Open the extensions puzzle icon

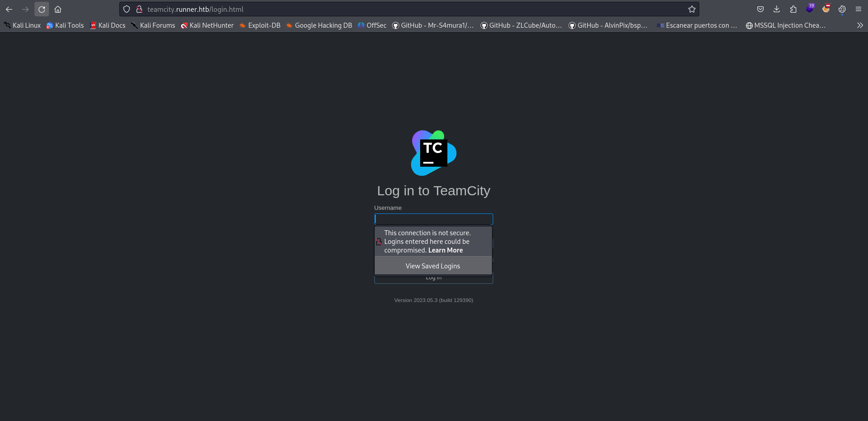click(x=793, y=9)
